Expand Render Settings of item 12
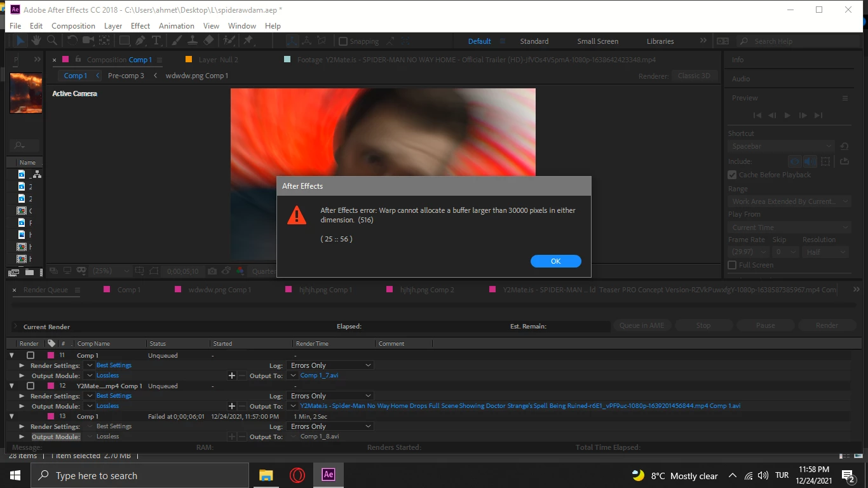Image resolution: width=868 pixels, height=488 pixels. pos(22,396)
